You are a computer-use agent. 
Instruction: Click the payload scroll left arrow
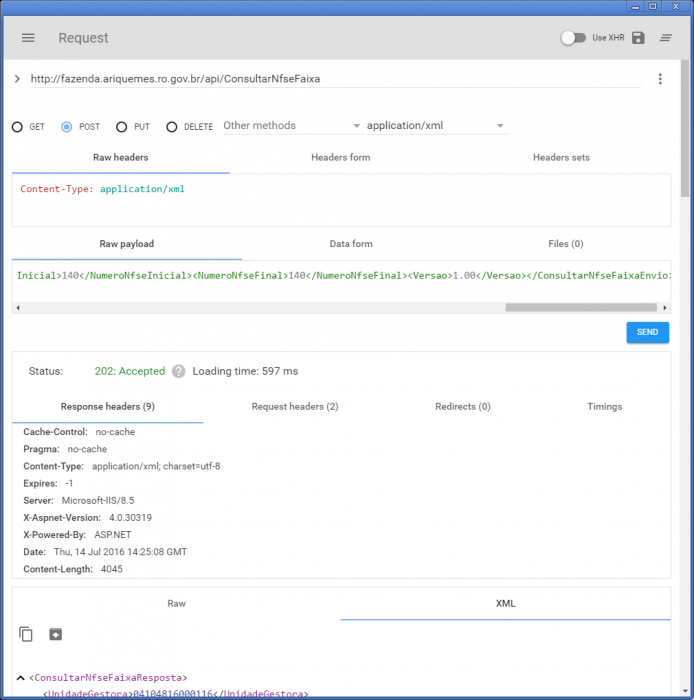pyautogui.click(x=18, y=308)
